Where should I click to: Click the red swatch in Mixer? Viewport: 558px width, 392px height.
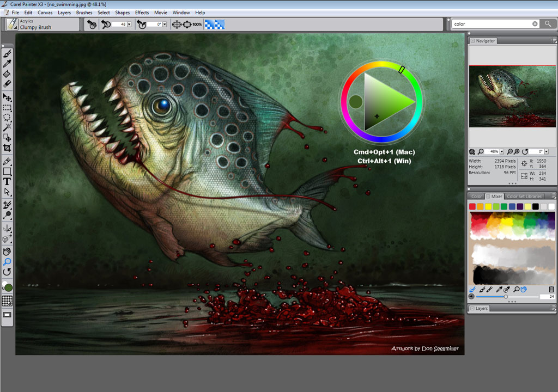(472, 206)
